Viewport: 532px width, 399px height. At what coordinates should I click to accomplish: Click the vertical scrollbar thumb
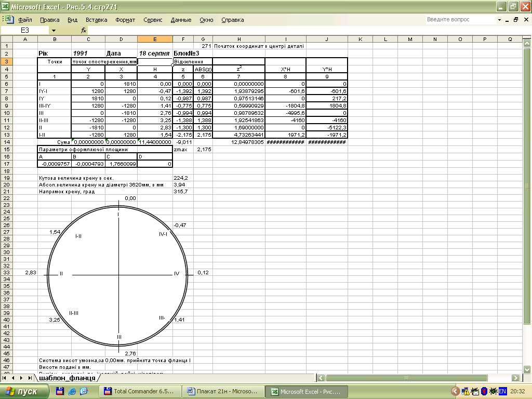tap(527, 186)
